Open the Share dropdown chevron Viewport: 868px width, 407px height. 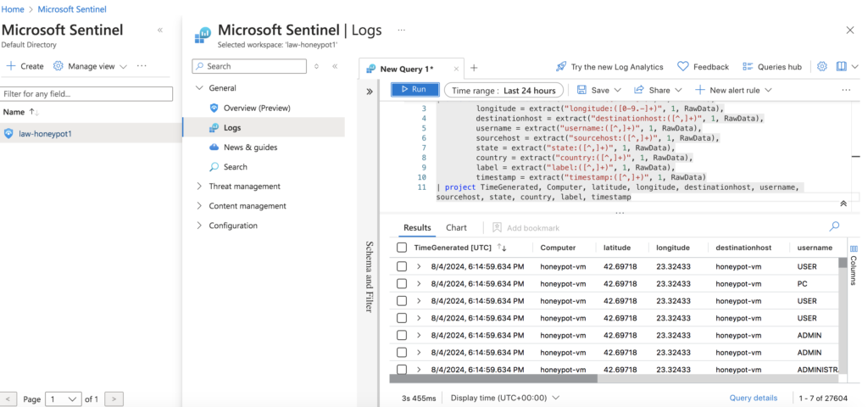click(678, 90)
